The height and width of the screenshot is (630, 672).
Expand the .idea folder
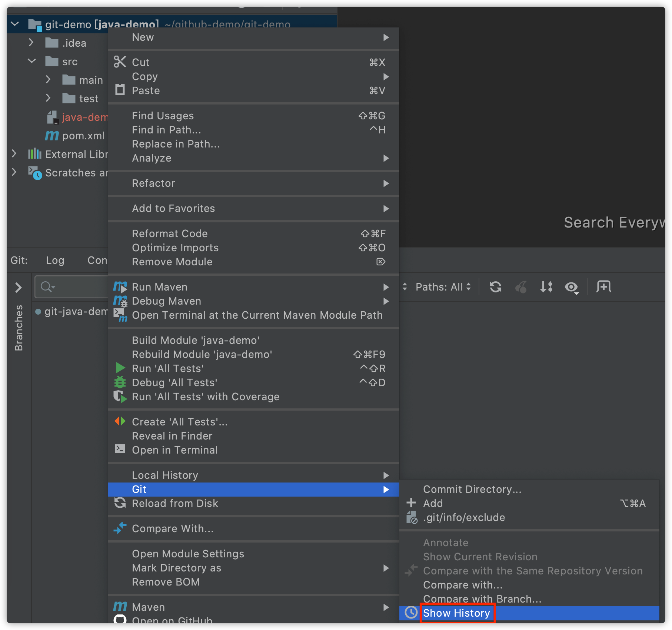pyautogui.click(x=31, y=43)
